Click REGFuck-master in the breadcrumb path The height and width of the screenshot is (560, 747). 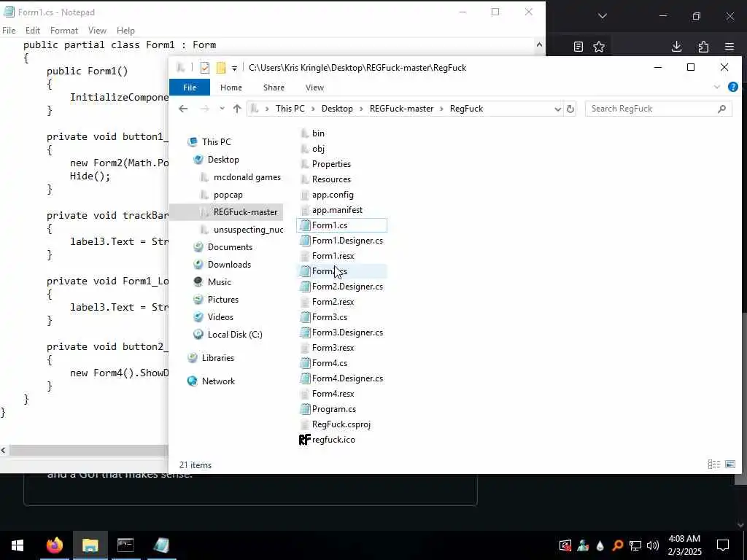point(401,109)
